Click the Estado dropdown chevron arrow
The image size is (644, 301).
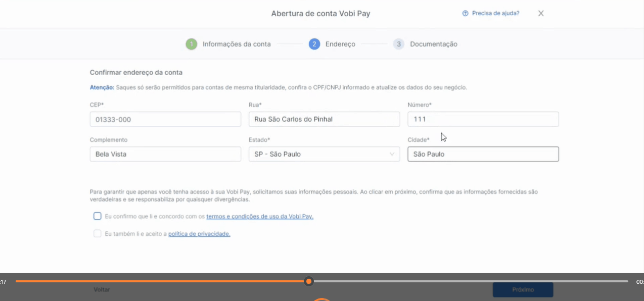392,155
